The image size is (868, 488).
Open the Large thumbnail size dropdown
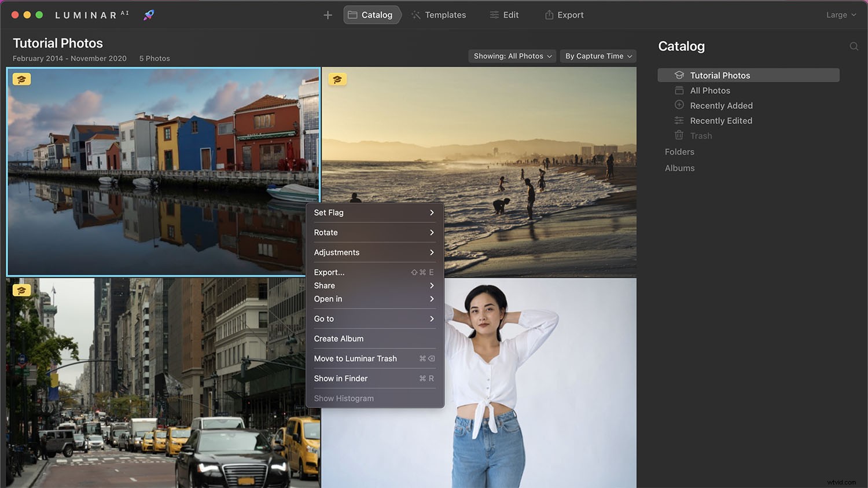840,14
